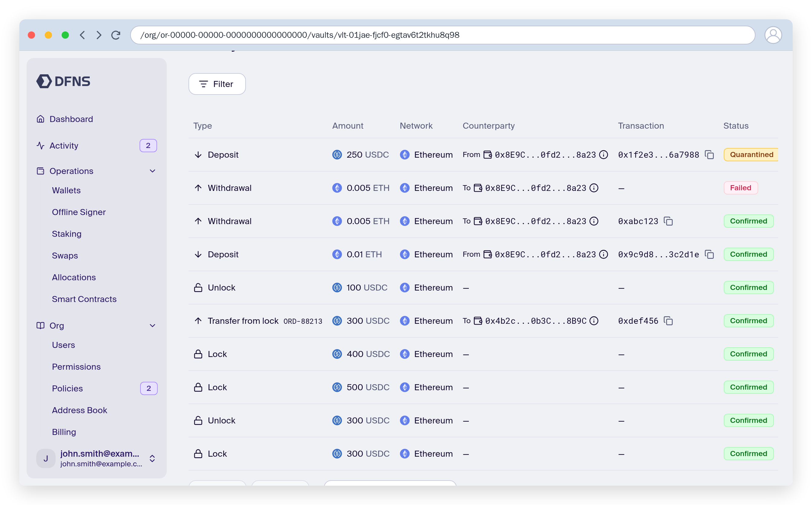Show counterparty info for 250 USDC deposit
Screen dimensions: 812x505
[604, 155]
